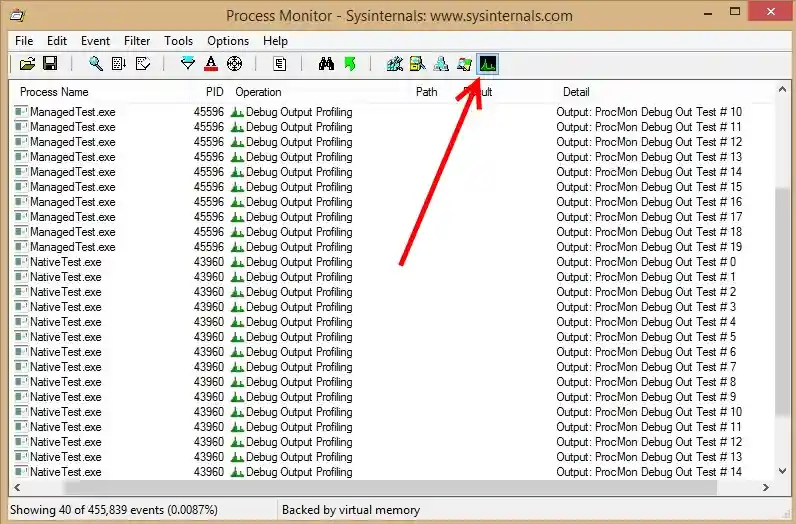The image size is (796, 524).
Task: Click the Find binoculars icon
Action: tap(326, 64)
